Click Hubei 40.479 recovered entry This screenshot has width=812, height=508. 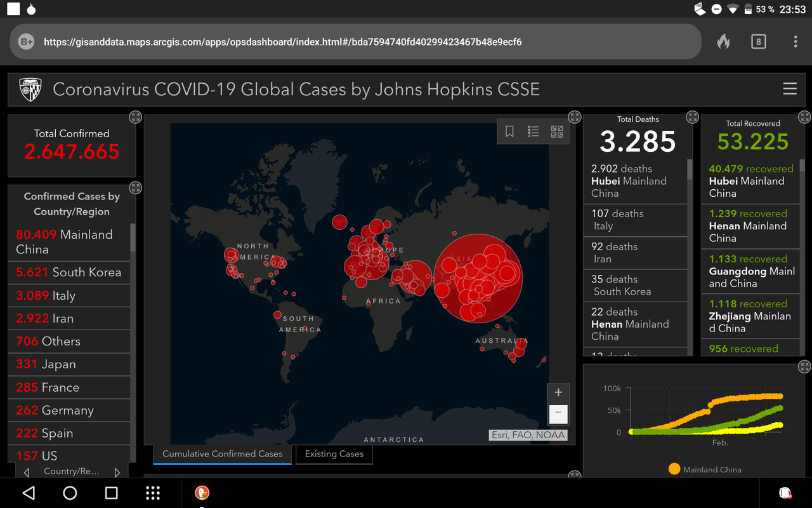[x=750, y=181]
